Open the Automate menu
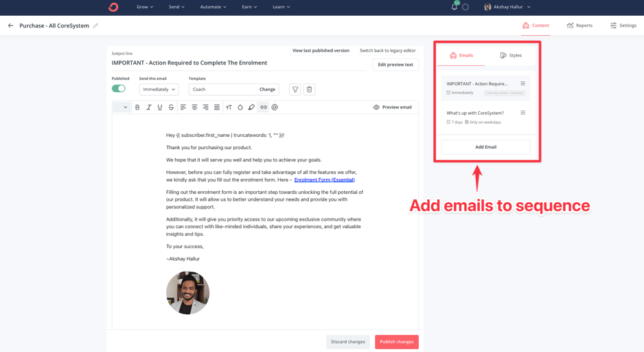Viewport: 644px width, 352px height. point(213,7)
